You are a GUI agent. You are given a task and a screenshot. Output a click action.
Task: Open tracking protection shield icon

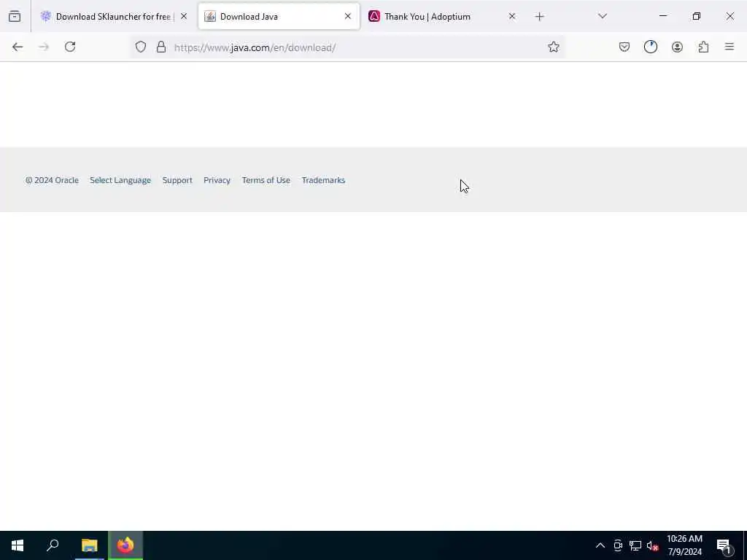pyautogui.click(x=141, y=47)
